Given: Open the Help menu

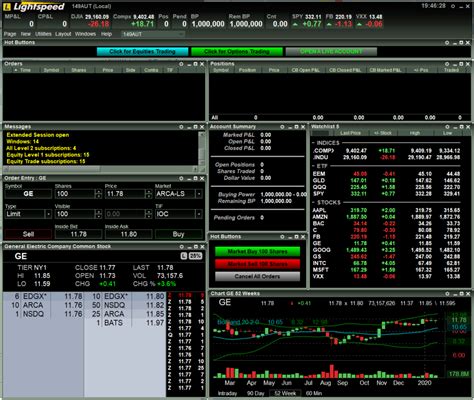Looking at the screenshot, I should [x=106, y=34].
